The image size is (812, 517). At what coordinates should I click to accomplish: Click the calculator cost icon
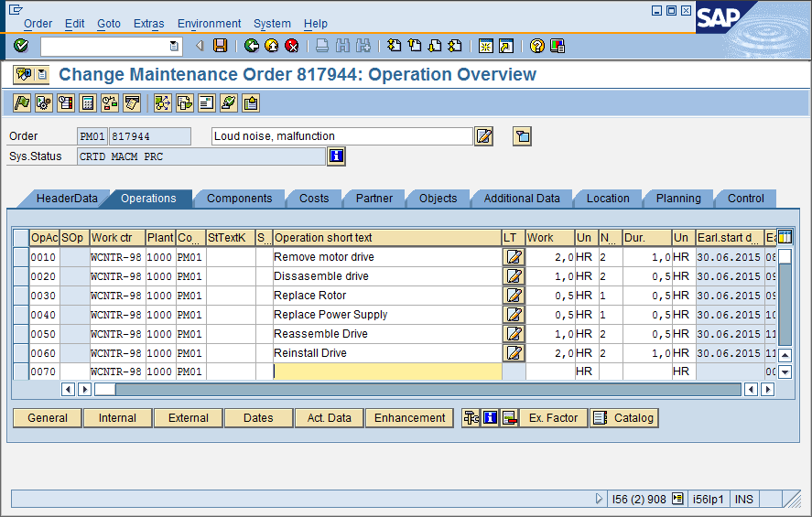(x=88, y=103)
